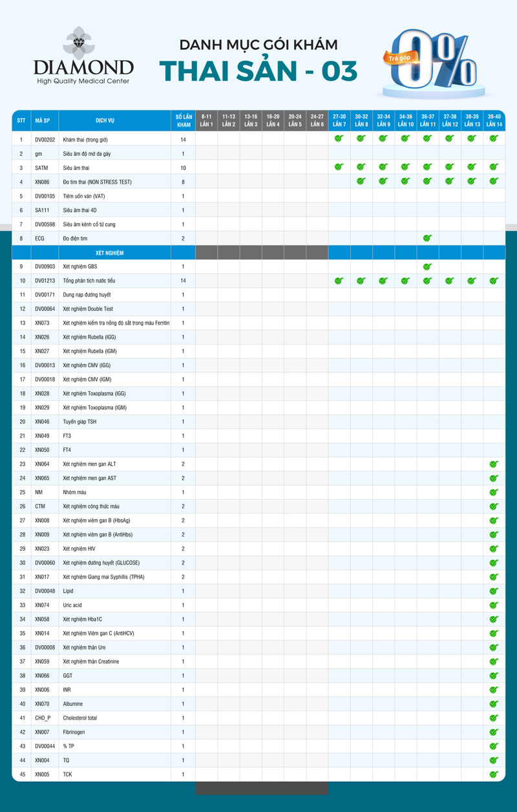Click Xét nghiệm thận Creatinine
Viewport: 517px width, 812px height.
pos(91,662)
